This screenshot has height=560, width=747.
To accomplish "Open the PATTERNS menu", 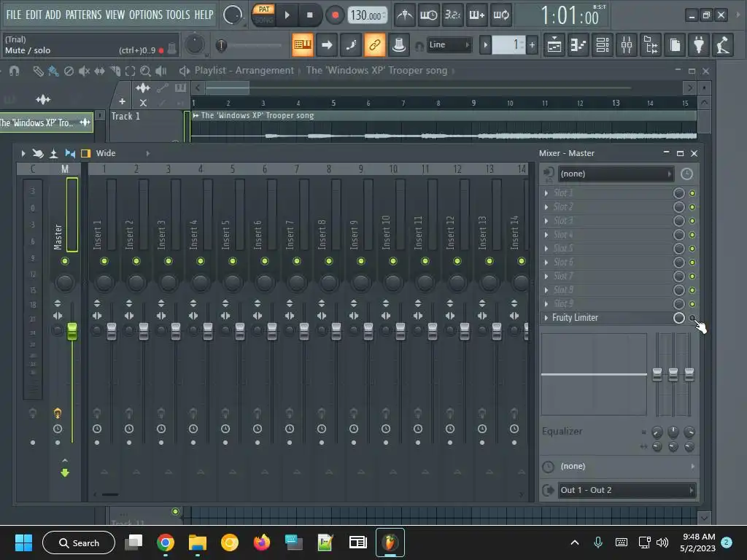I will (83, 15).
